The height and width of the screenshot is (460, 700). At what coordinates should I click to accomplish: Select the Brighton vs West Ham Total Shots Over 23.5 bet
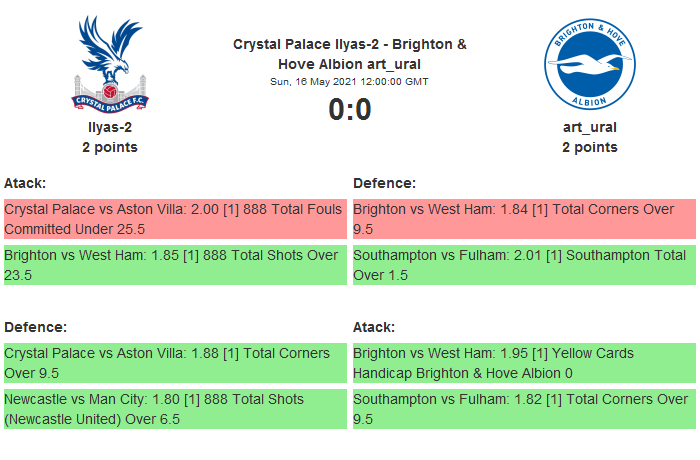pos(175,265)
